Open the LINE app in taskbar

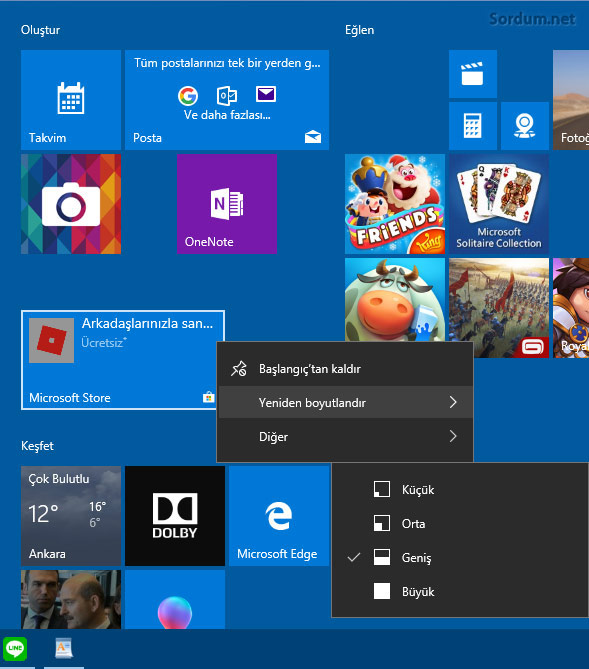(x=15, y=648)
